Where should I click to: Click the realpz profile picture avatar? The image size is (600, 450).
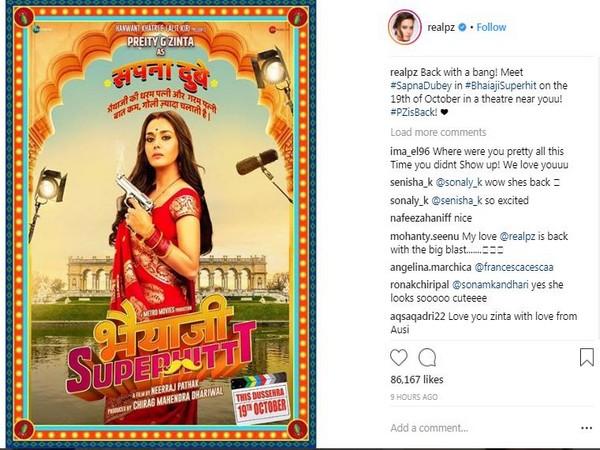pyautogui.click(x=404, y=27)
